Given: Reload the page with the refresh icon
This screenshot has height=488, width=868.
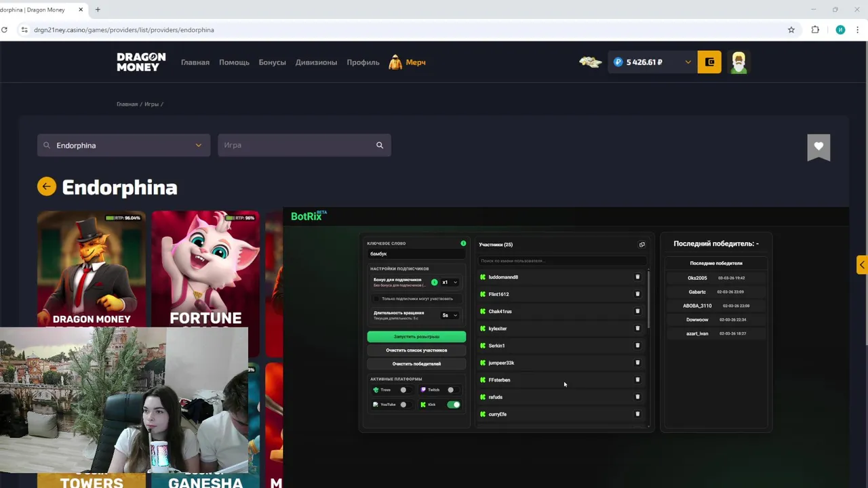Looking at the screenshot, I should [5, 30].
